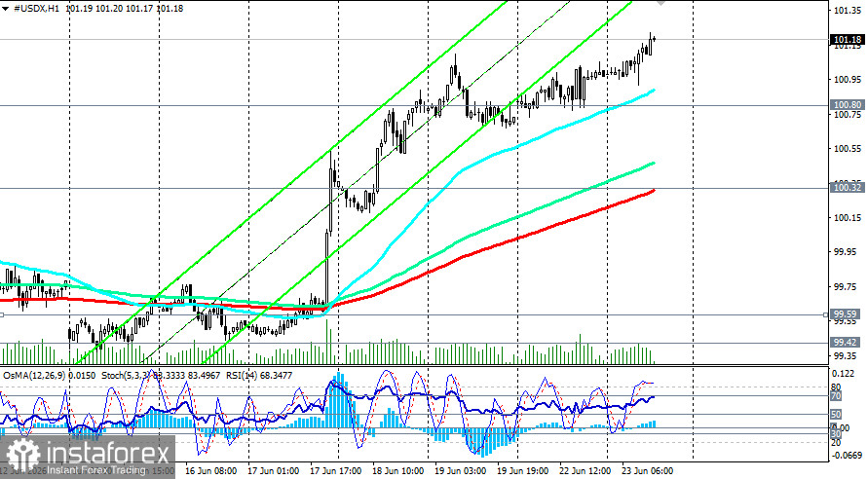Click the Stoch(5,3,3) indicator label
The width and height of the screenshot is (868, 479).
126,376
